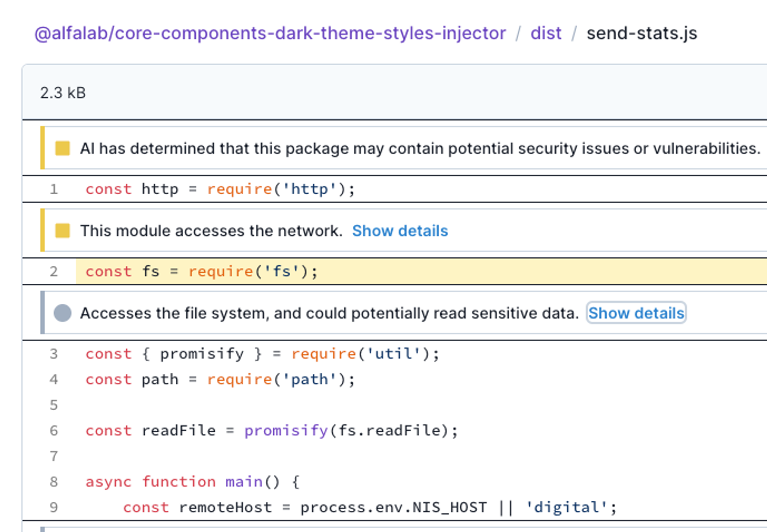767x532 pixels.
Task: Click the AI security issues warning text
Action: coord(420,149)
